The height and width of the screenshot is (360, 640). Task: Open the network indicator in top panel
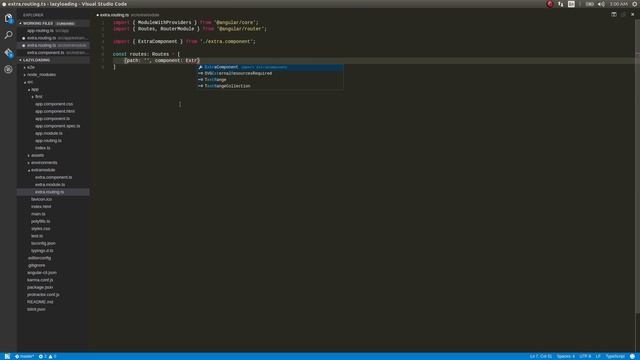tap(560, 4)
